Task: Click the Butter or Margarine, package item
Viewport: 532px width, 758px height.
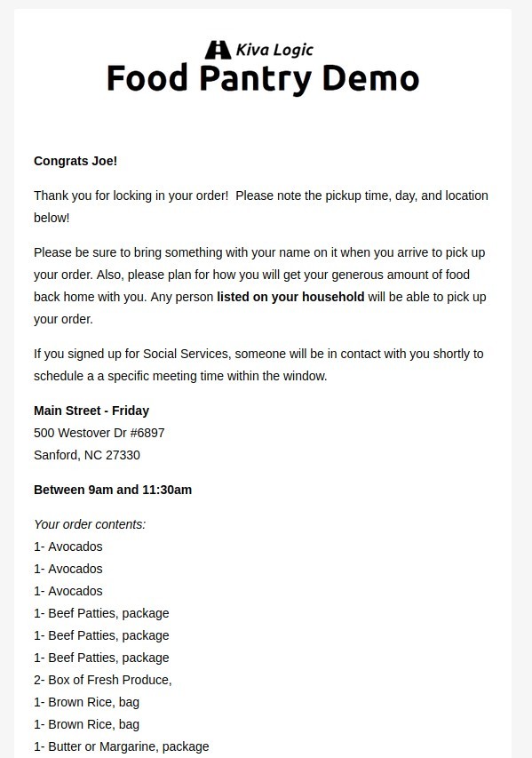Action: tap(122, 746)
